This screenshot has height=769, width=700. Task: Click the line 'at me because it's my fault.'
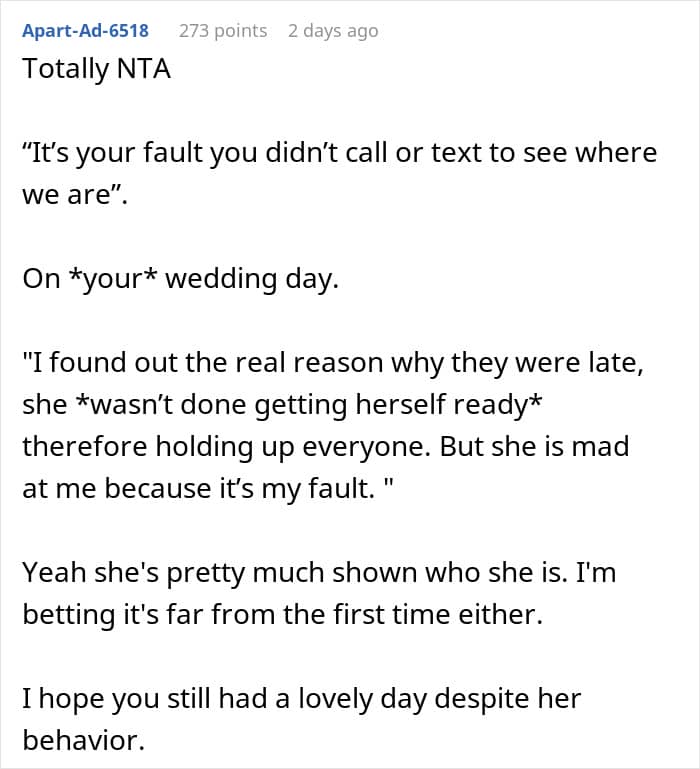pyautogui.click(x=208, y=488)
